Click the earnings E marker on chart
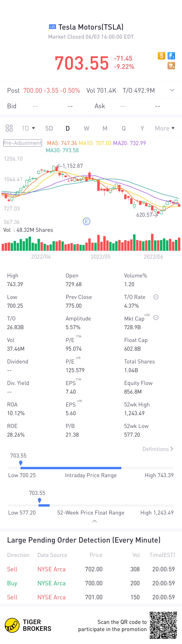This screenshot has height=644, width=182. (86, 221)
